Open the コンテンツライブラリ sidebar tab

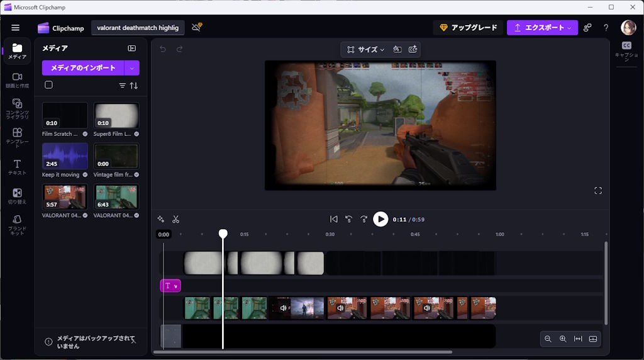pyautogui.click(x=17, y=108)
